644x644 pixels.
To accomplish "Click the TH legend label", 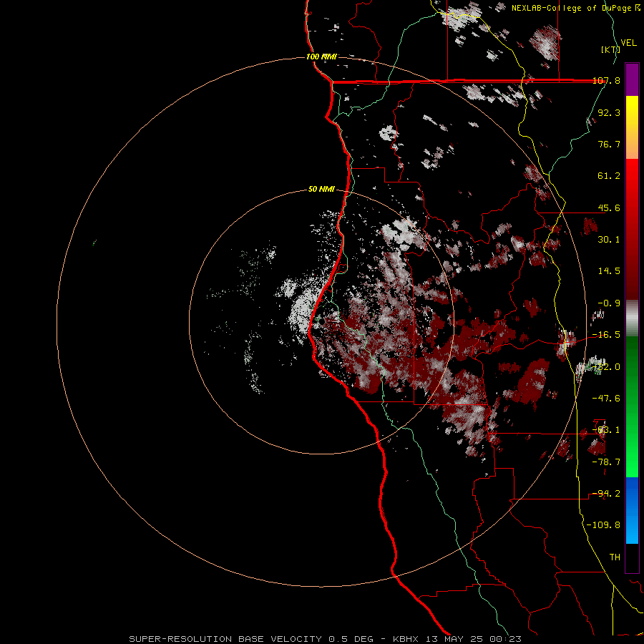I will coord(615,557).
